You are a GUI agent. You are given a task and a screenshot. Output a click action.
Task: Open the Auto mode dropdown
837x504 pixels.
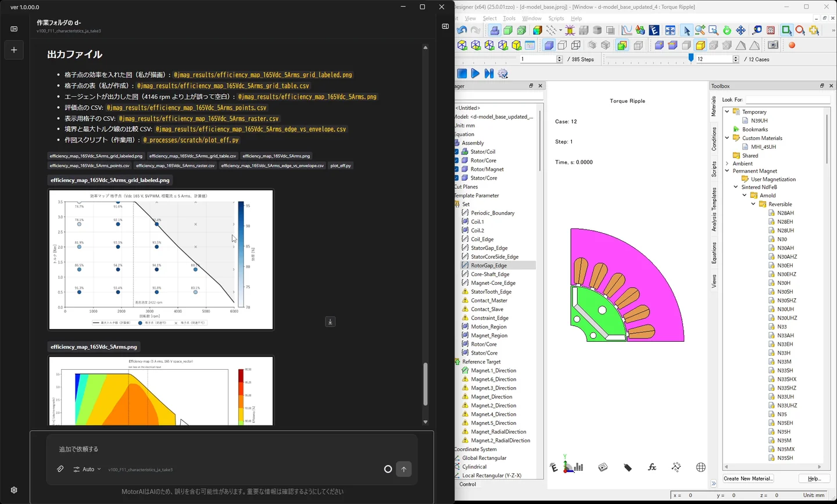[87, 469]
